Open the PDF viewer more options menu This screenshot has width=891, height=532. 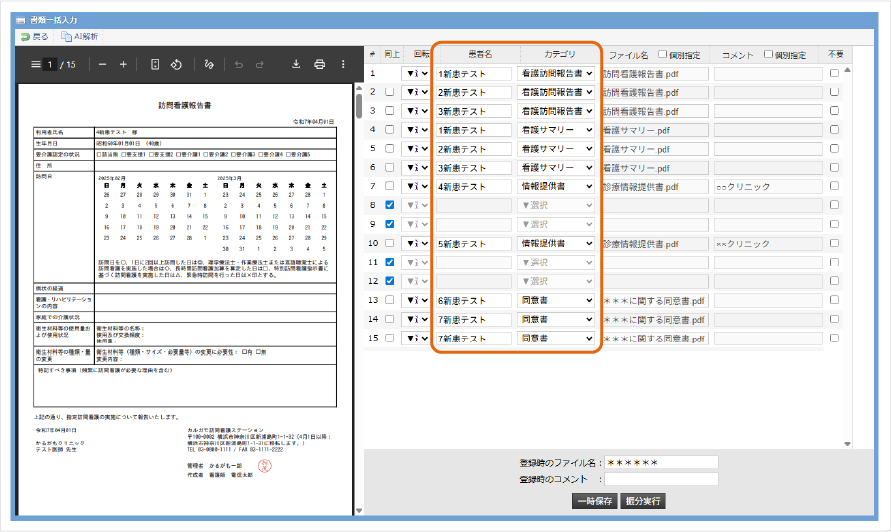click(343, 65)
